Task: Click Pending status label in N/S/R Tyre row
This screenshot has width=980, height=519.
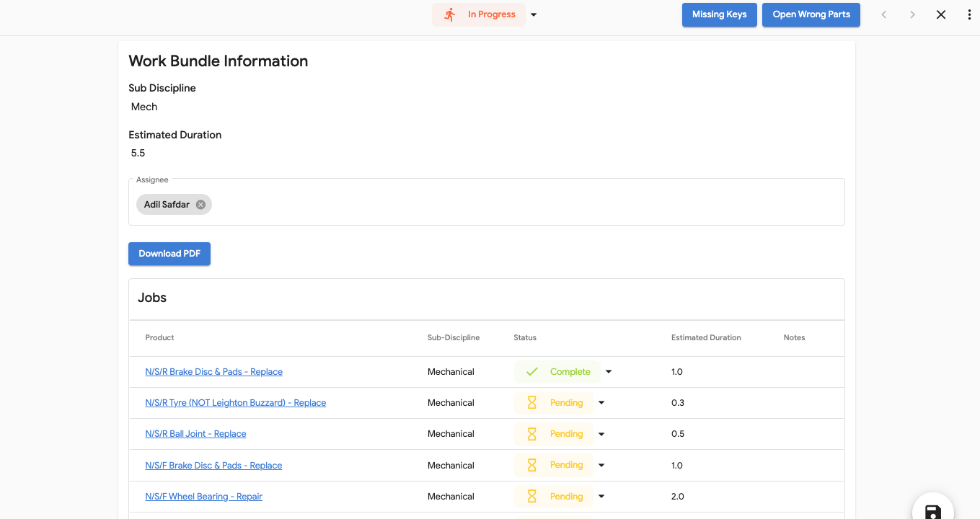Action: [x=567, y=403]
